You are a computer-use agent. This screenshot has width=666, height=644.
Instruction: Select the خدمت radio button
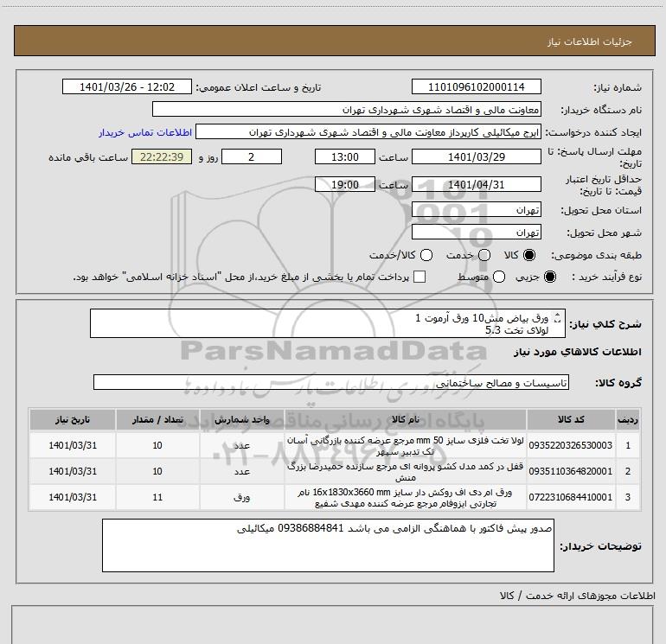coord(484,256)
